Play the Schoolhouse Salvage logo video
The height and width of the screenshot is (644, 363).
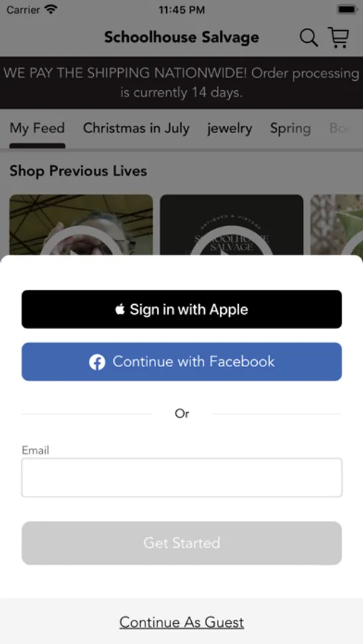point(231,225)
